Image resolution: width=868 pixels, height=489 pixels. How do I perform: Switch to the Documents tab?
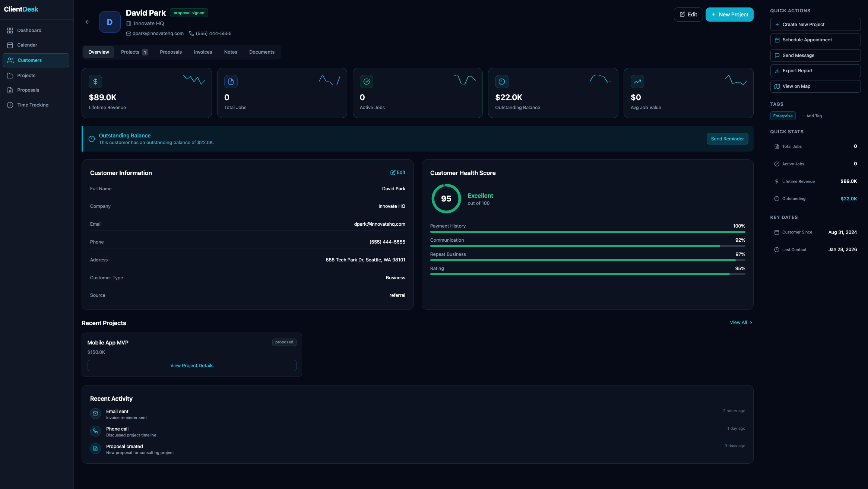click(262, 52)
